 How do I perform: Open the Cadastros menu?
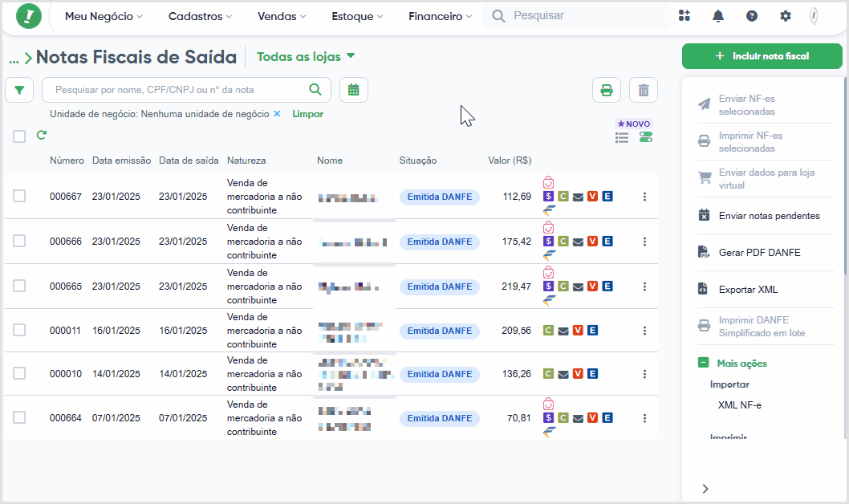pyautogui.click(x=201, y=16)
